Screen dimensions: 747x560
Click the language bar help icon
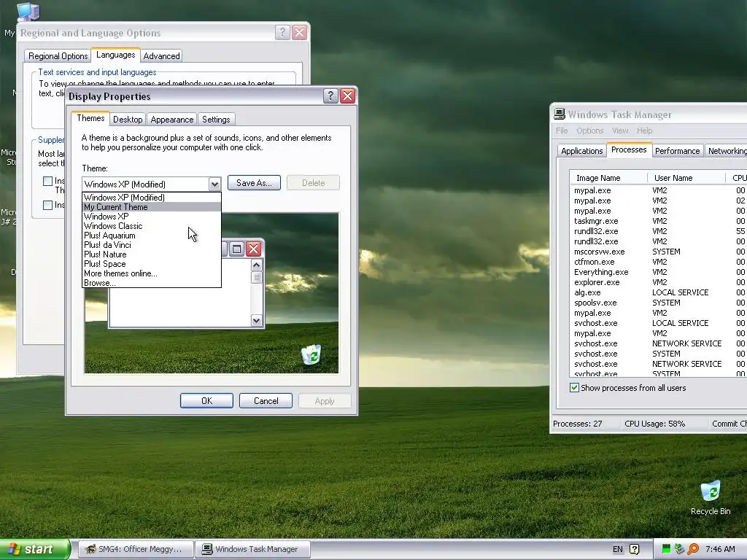pyautogui.click(x=634, y=549)
